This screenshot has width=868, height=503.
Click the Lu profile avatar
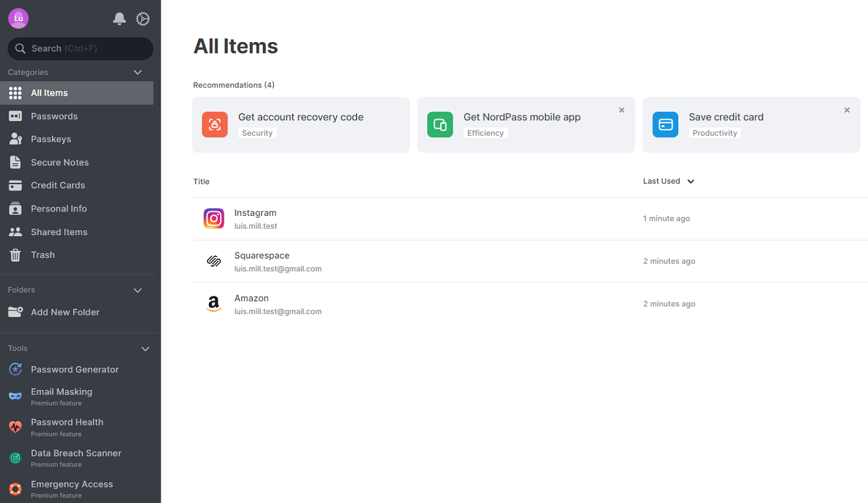pos(19,19)
